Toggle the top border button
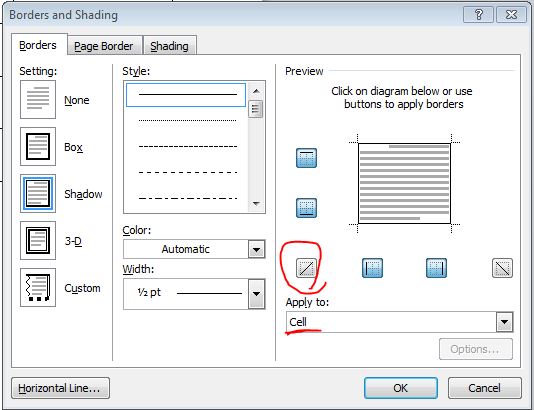This screenshot has width=534, height=410. [306, 158]
